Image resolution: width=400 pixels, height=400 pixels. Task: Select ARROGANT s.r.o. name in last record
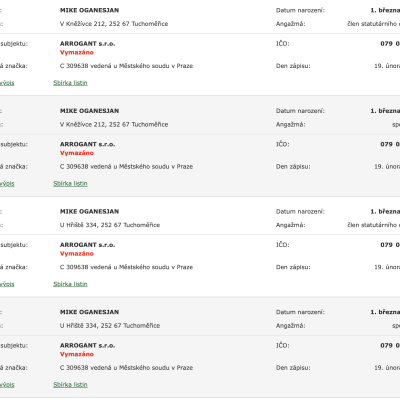tap(87, 346)
